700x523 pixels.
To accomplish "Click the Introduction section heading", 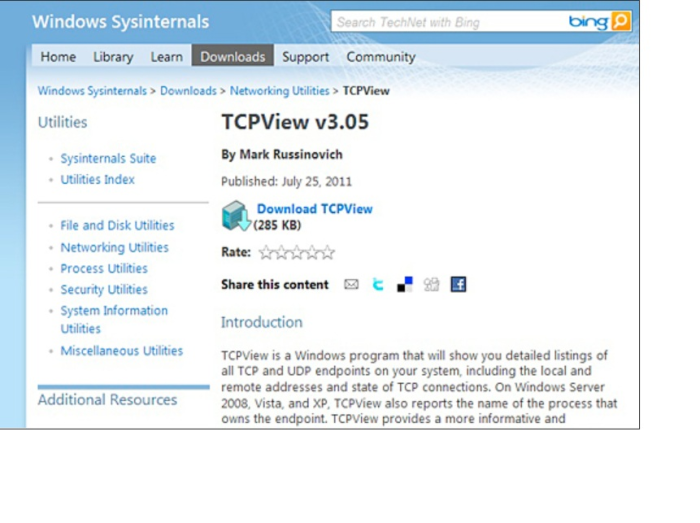I will (x=262, y=322).
